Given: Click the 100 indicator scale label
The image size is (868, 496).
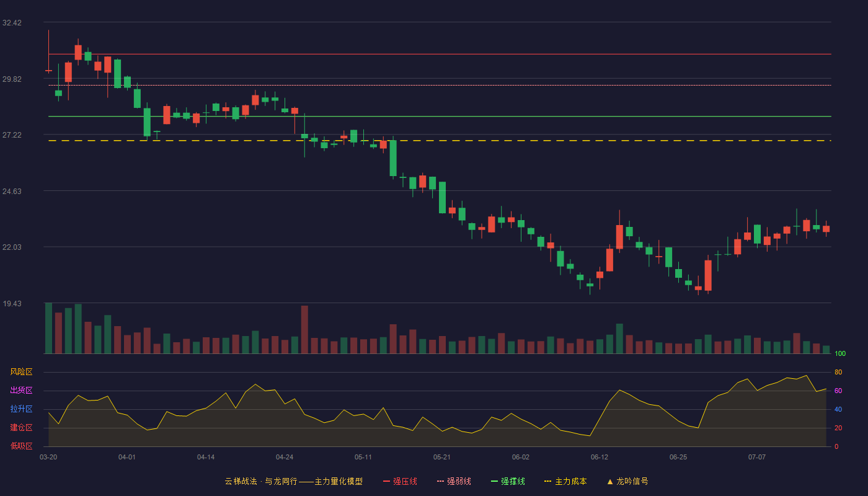Looking at the screenshot, I should (x=840, y=353).
